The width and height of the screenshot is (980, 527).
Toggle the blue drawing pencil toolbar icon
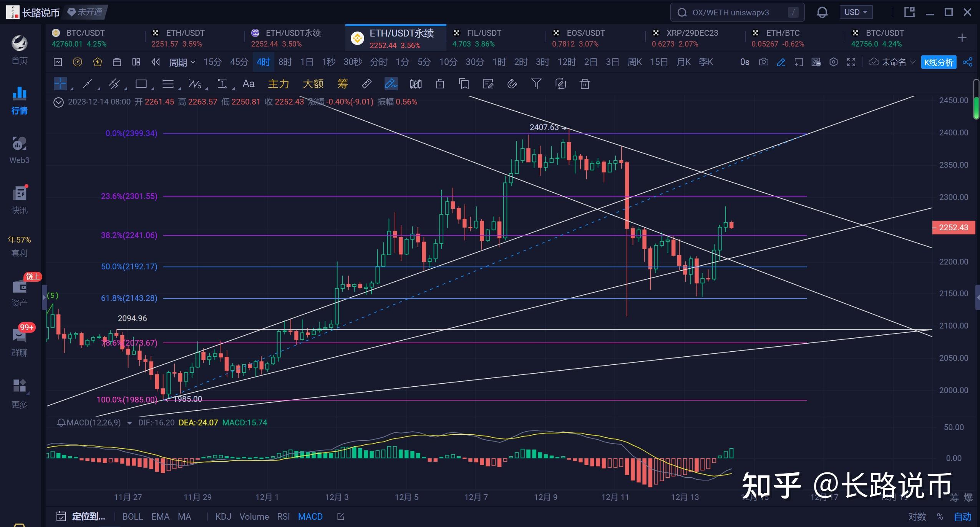click(x=781, y=62)
